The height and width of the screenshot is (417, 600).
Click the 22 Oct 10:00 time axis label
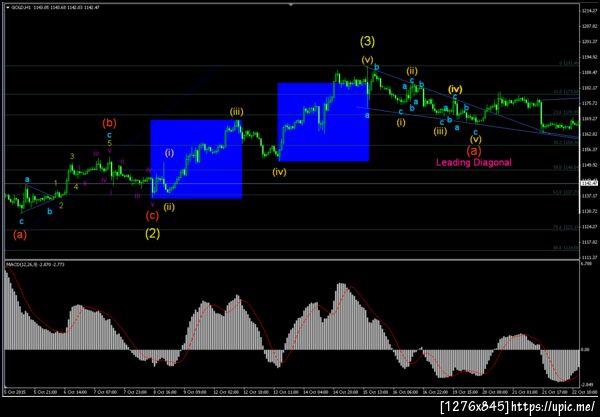[x=584, y=392]
